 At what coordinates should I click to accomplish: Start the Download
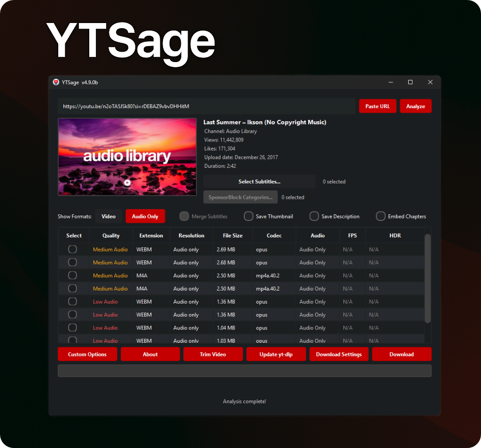pos(402,354)
